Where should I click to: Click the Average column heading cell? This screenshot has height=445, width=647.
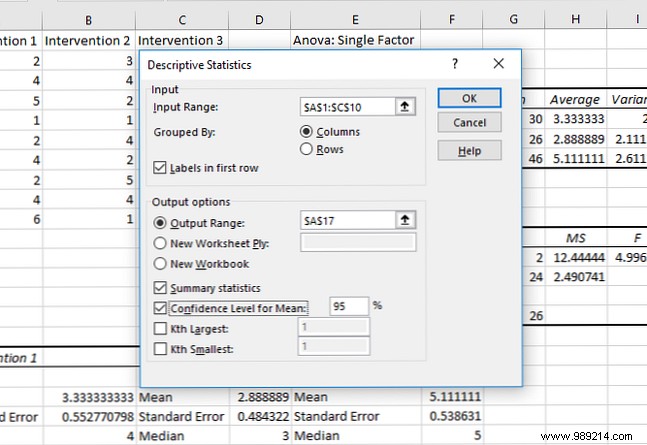point(576,99)
